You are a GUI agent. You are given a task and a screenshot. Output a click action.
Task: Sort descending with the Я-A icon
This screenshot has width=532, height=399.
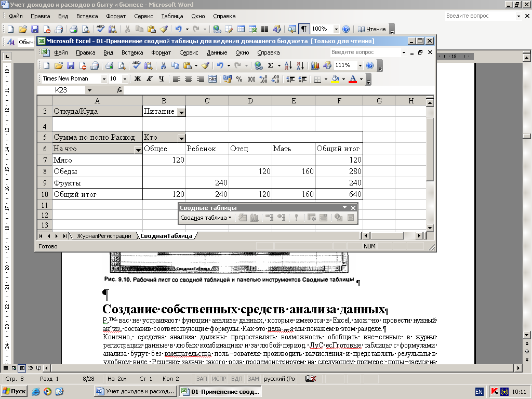[x=300, y=65]
